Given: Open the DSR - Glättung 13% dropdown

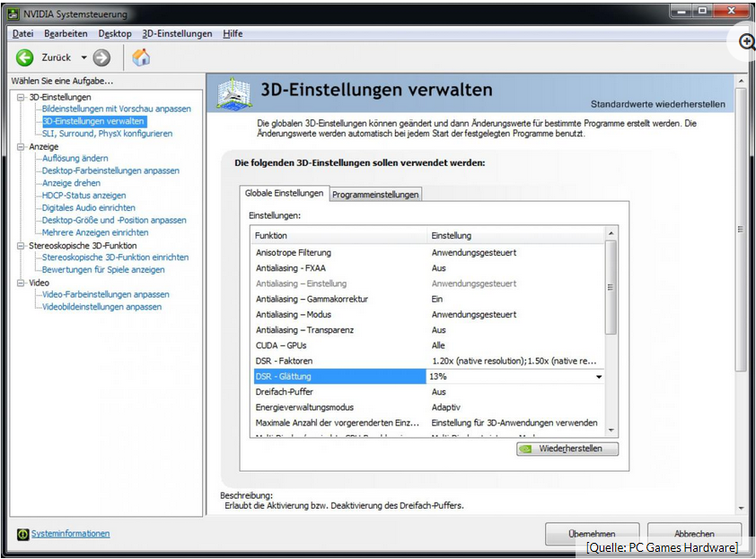Looking at the screenshot, I should click(599, 376).
